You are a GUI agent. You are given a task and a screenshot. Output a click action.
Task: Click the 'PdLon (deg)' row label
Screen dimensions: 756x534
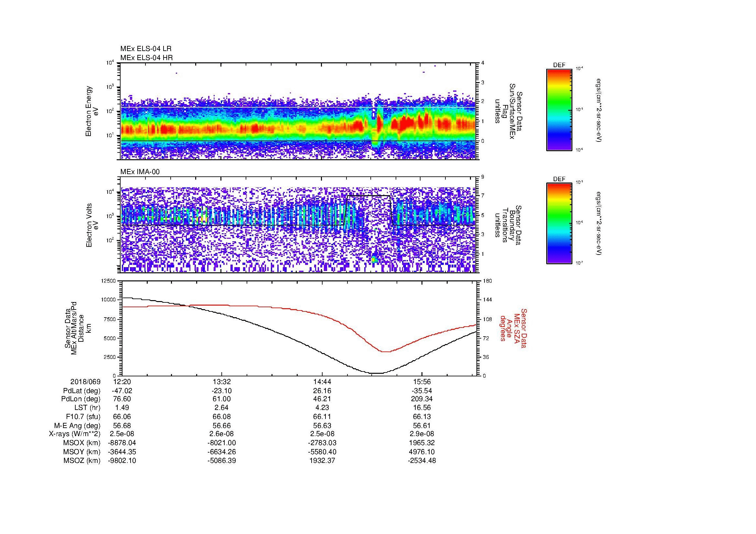[x=81, y=399]
